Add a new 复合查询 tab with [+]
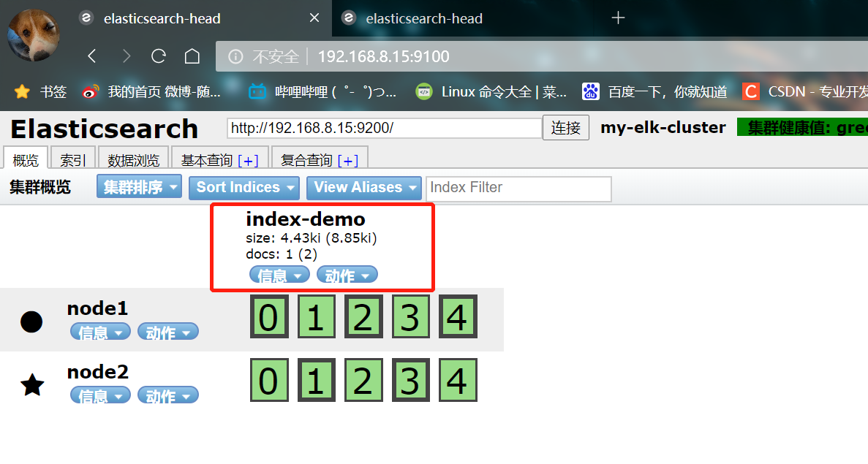868x464 pixels. click(347, 161)
